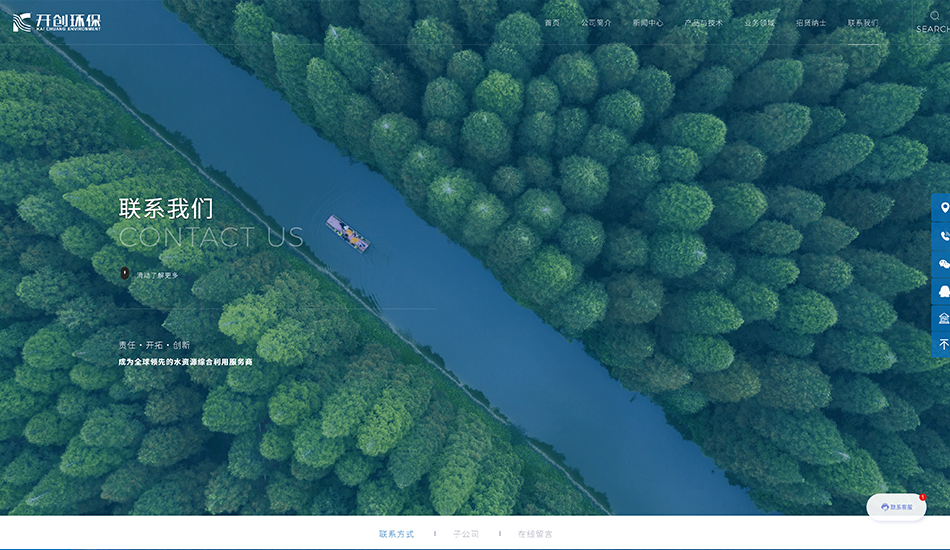The height and width of the screenshot is (550, 950).
Task: Select 产品与技术 in the top navigation
Action: (x=703, y=23)
